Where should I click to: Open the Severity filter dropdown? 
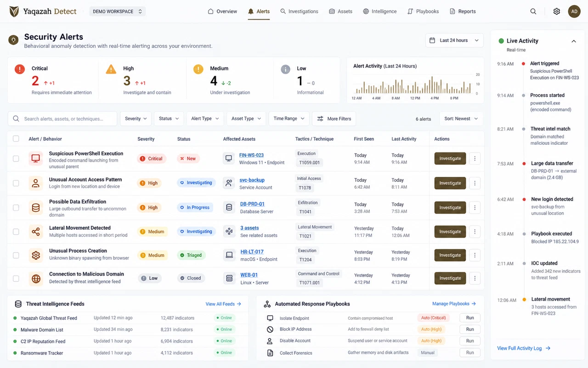[x=136, y=119]
